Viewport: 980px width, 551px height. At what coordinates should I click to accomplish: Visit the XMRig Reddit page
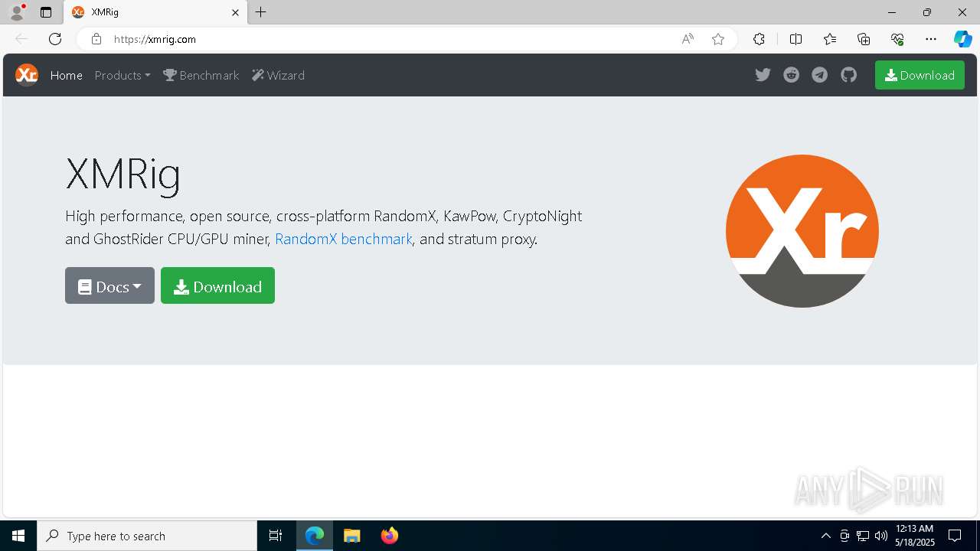pos(791,75)
